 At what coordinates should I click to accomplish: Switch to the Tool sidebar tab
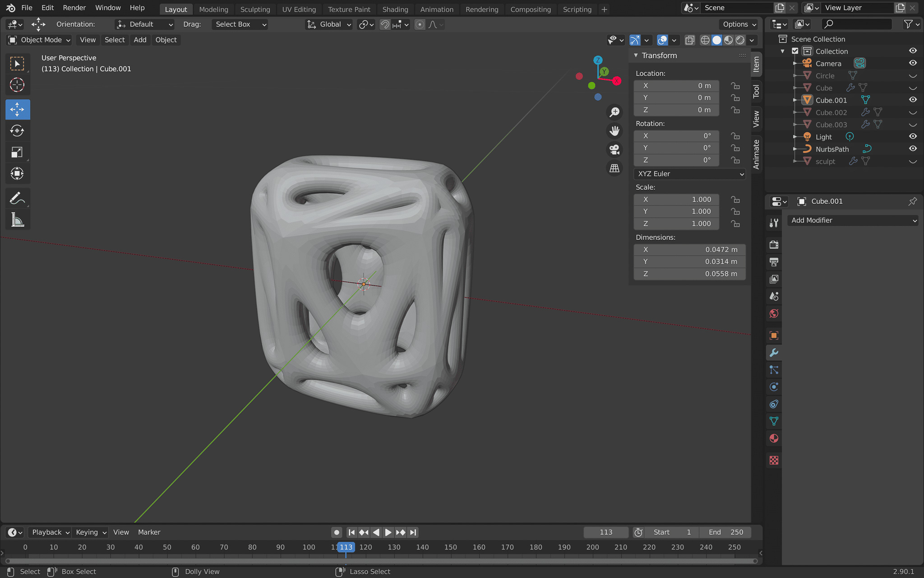pos(756,91)
